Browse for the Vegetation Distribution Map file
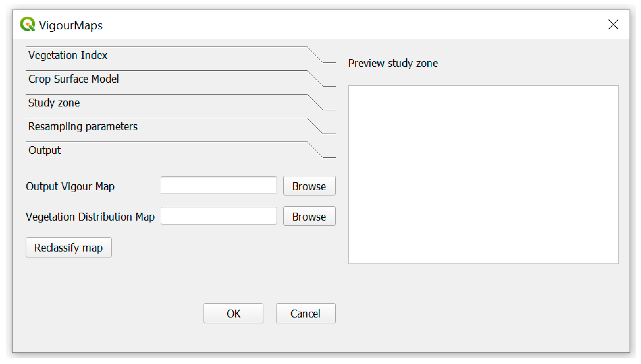 click(309, 216)
